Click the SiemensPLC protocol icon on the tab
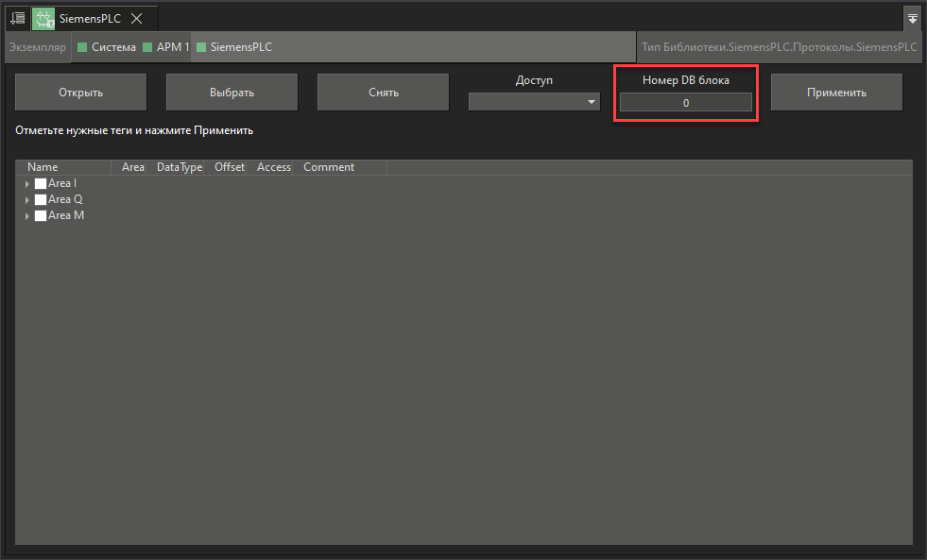This screenshot has width=927, height=560. pyautogui.click(x=43, y=17)
